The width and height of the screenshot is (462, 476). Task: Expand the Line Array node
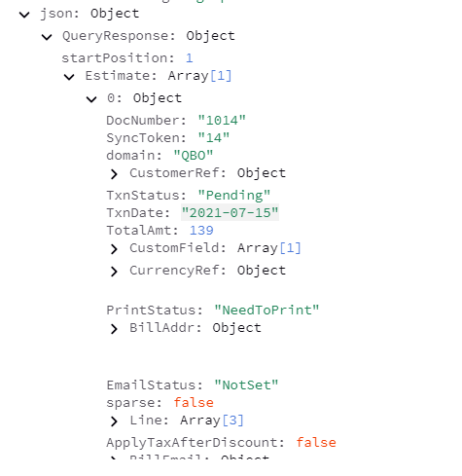point(114,421)
